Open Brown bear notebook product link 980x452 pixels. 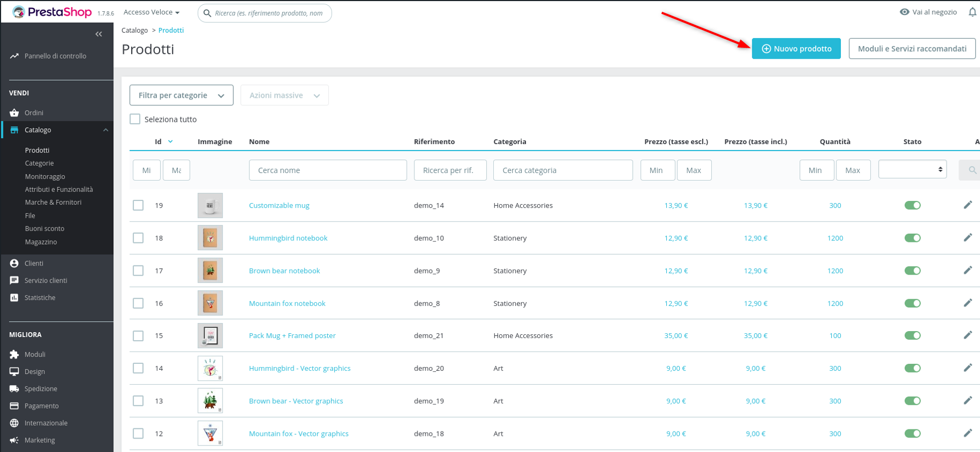284,271
